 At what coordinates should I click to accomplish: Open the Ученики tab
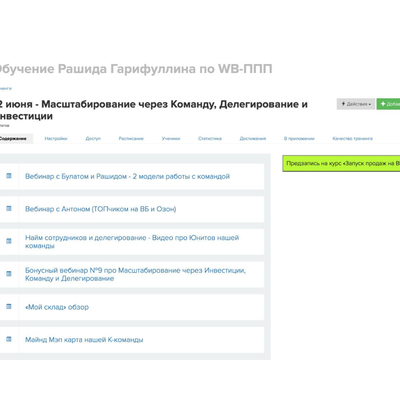coord(171,138)
